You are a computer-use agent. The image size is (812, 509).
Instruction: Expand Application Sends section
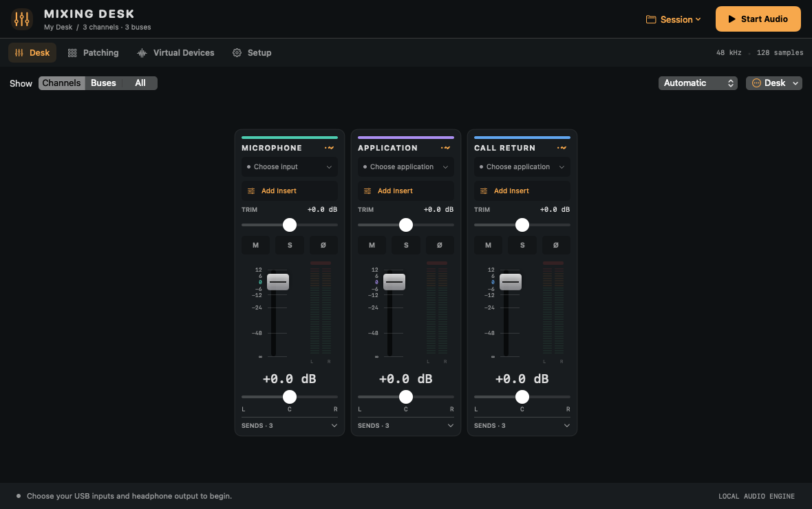(x=406, y=426)
